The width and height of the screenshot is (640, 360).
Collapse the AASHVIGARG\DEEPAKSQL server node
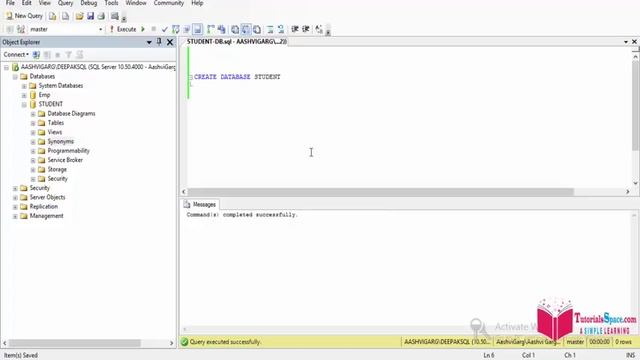(x=6, y=67)
